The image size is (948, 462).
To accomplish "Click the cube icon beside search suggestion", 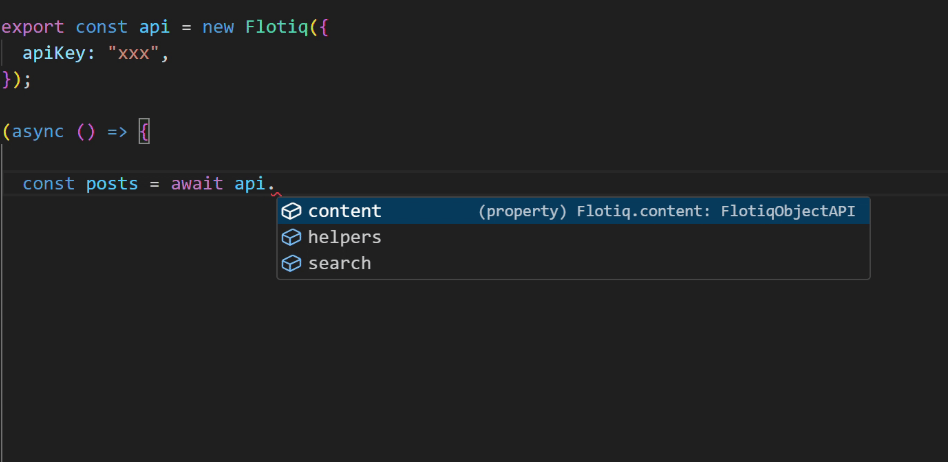I will tap(291, 263).
